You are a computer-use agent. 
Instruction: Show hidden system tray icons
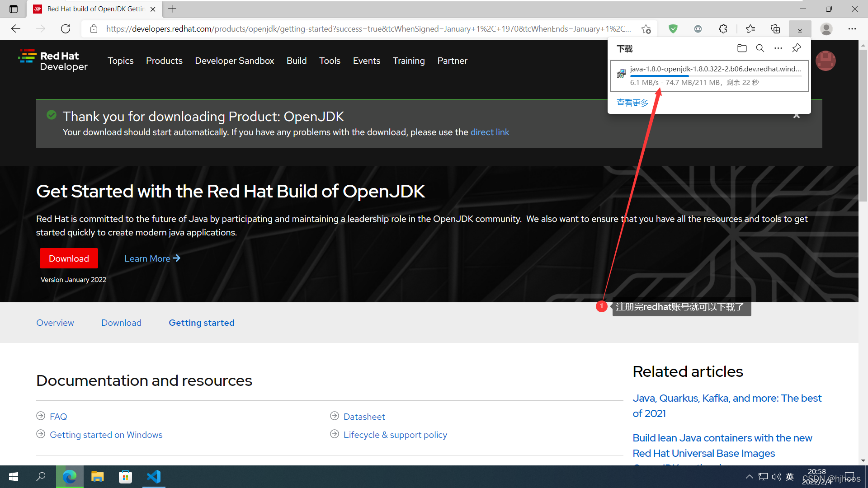(x=749, y=477)
